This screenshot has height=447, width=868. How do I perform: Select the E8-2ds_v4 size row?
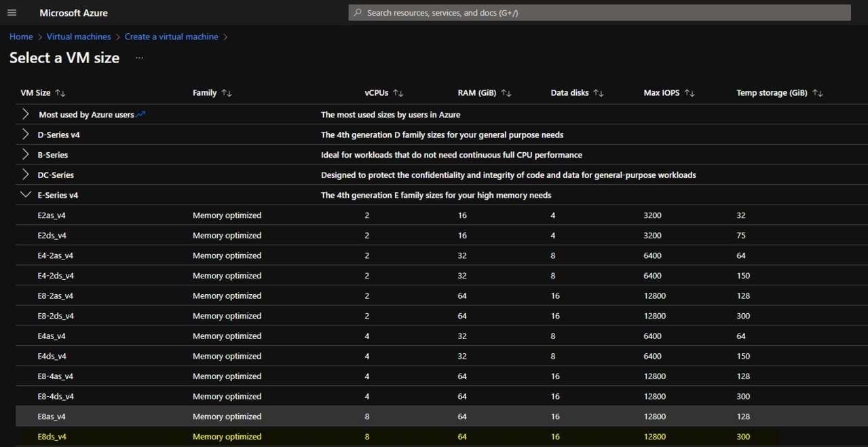(441, 316)
